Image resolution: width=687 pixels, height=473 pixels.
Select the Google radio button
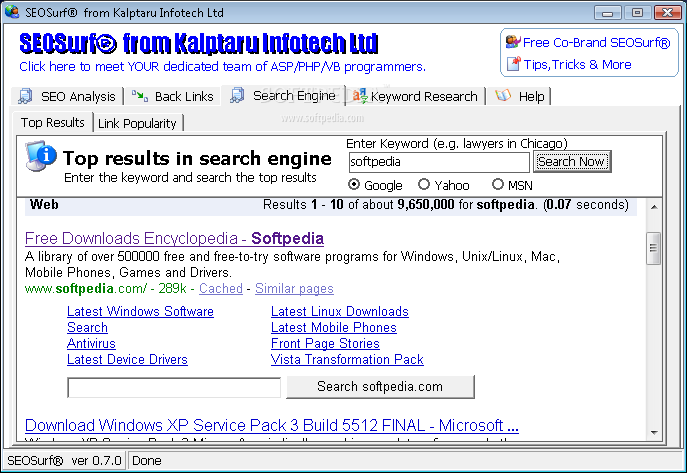tap(354, 184)
